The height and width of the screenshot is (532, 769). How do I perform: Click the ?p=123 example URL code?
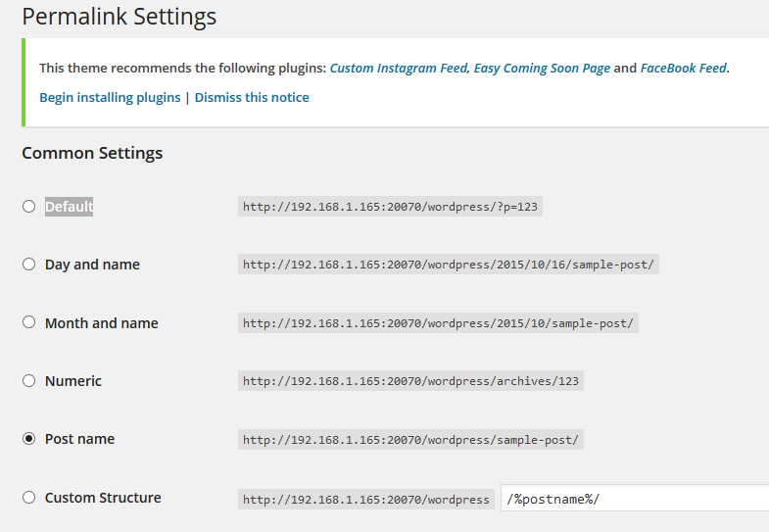(x=391, y=207)
